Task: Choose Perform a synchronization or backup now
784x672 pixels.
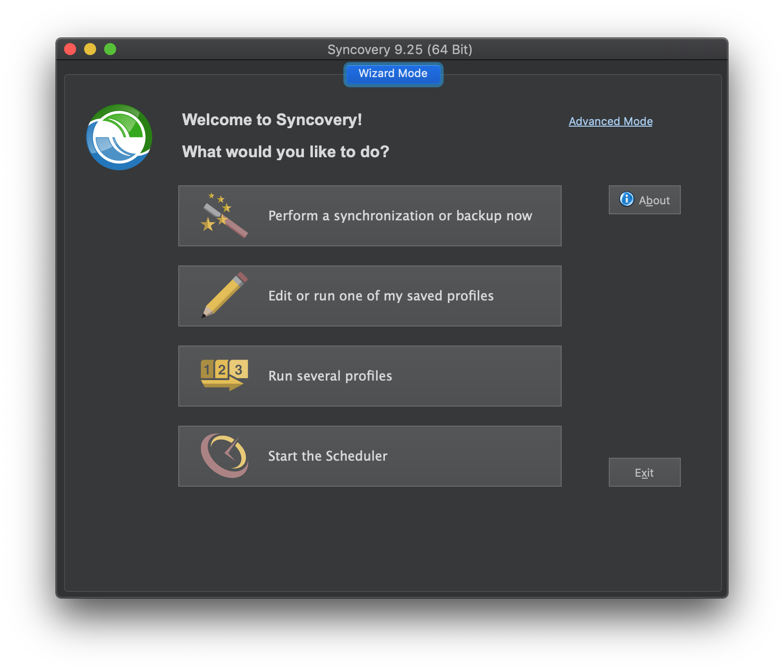Action: pyautogui.click(x=370, y=216)
